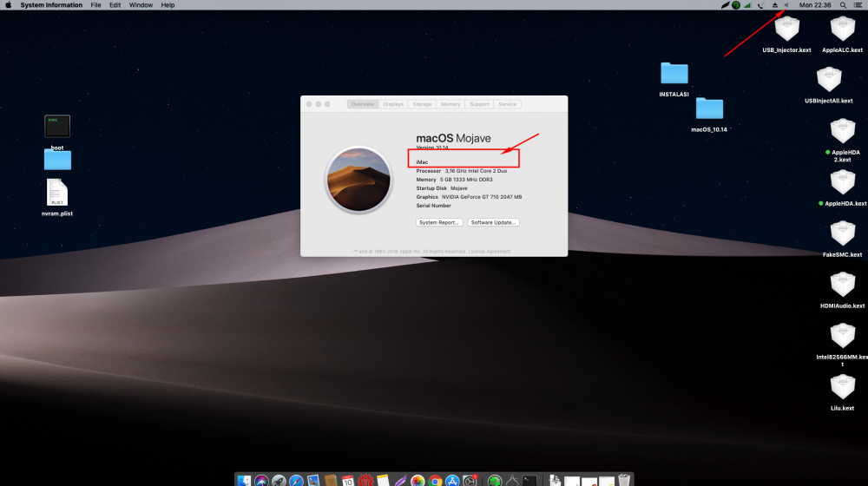Click the eject icon in menu bar
868x486 pixels.
(x=775, y=5)
